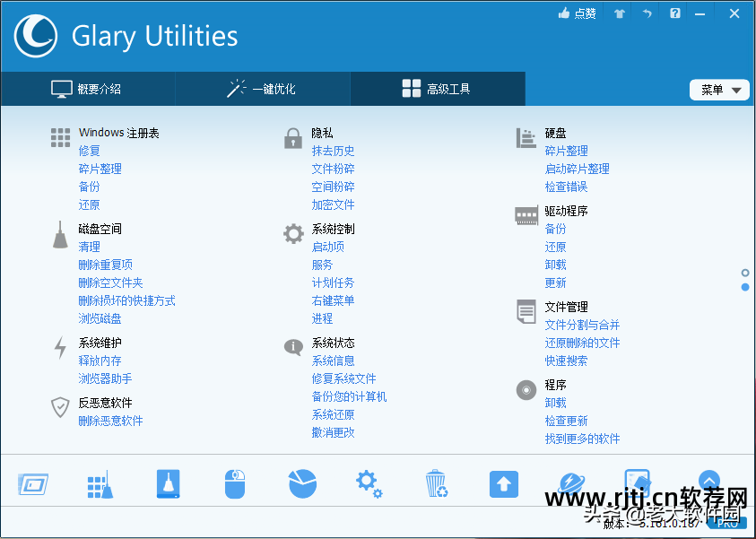The image size is (756, 539).
Task: Open the skin (shirt) icon in title bar
Action: (620, 13)
